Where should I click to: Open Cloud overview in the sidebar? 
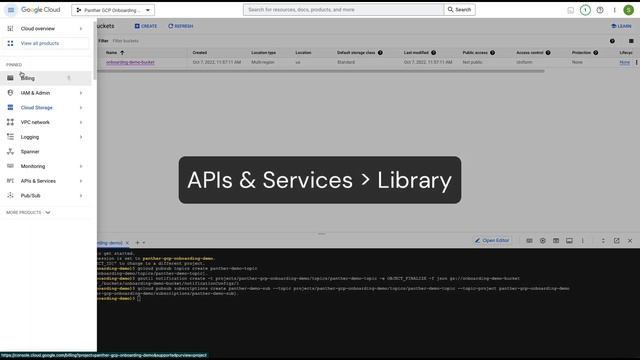point(38,29)
